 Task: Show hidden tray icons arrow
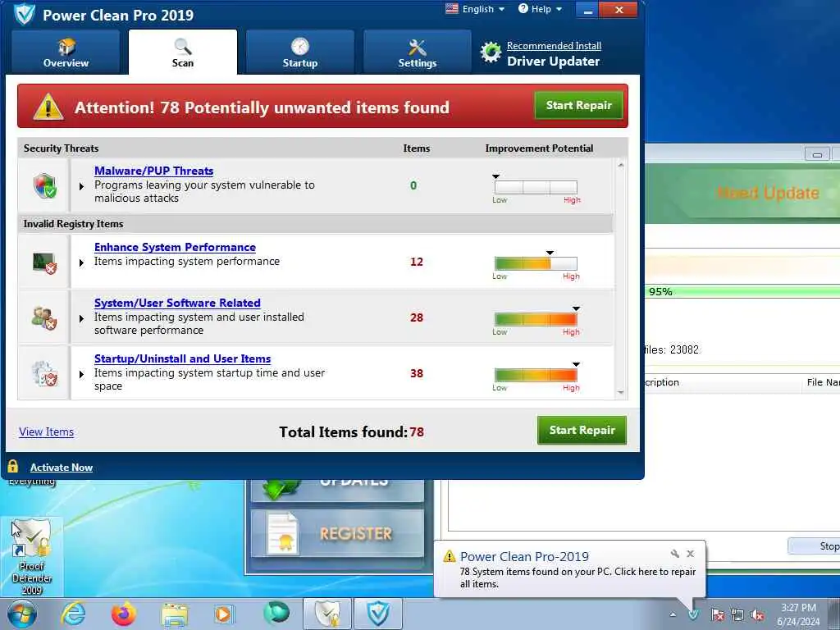point(673,614)
